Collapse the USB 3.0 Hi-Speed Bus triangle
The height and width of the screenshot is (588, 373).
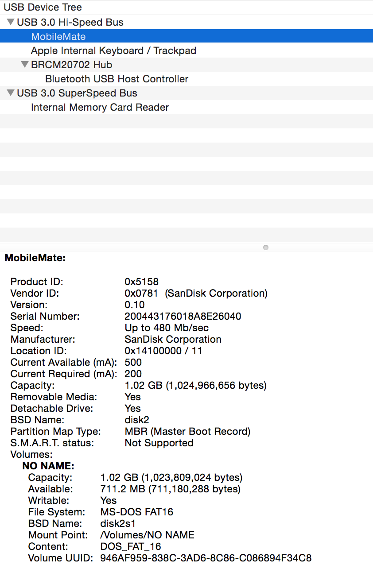click(11, 22)
